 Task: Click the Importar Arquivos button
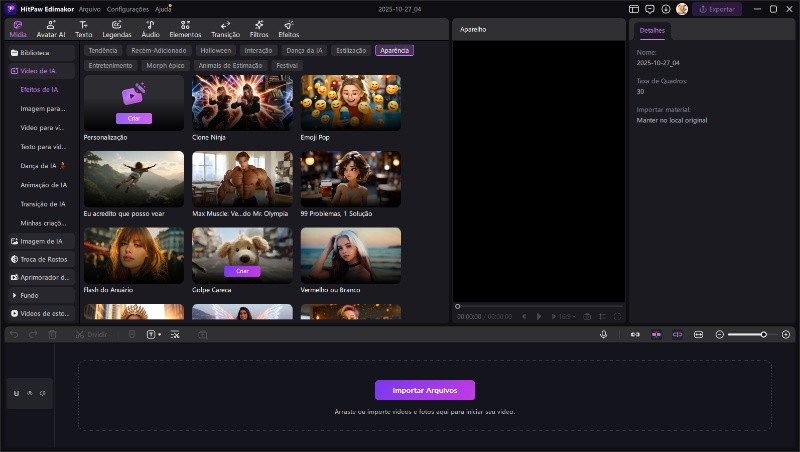coord(425,390)
